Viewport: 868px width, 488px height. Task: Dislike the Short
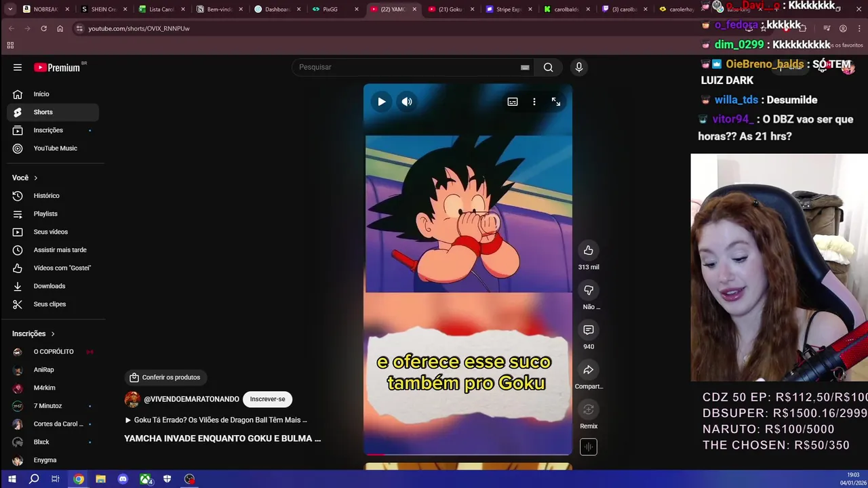589,290
